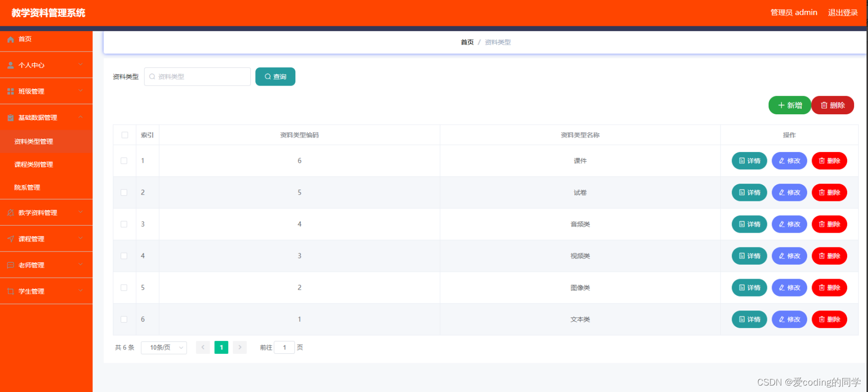
Task: Click the 退出登录 link
Action: point(843,12)
